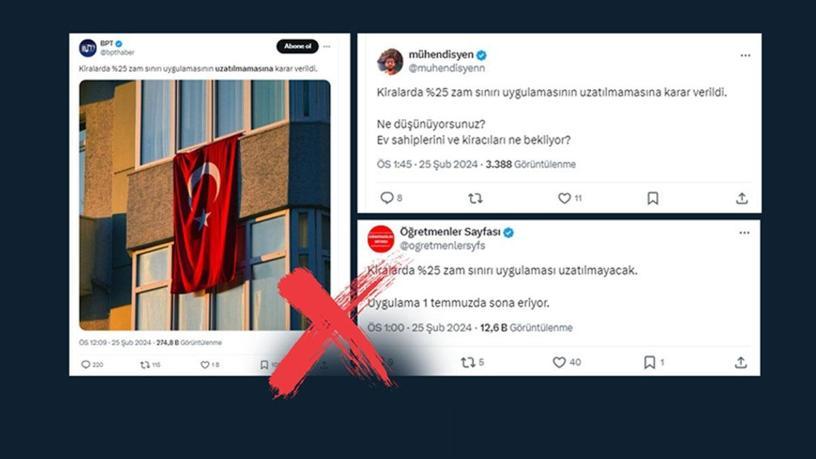Screen dimensions: 816x459
Task: Open more options on mühendisyen tweet
Action: [745, 55]
